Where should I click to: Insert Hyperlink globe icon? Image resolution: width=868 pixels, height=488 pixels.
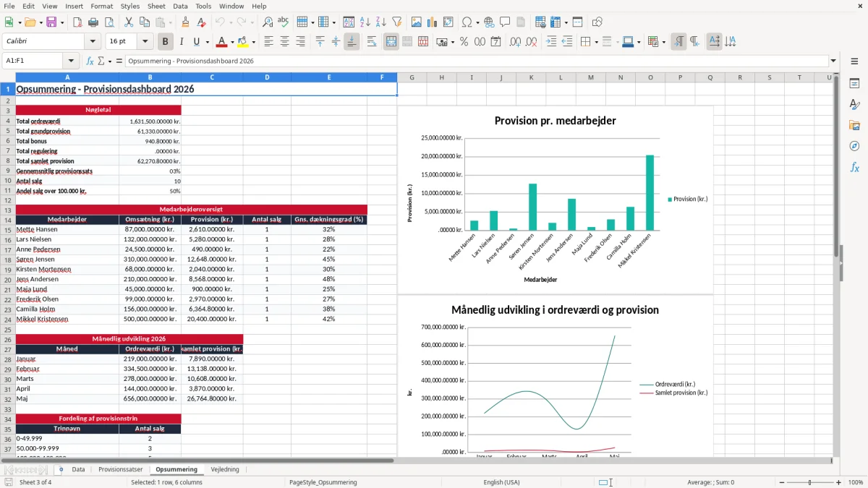click(x=489, y=22)
